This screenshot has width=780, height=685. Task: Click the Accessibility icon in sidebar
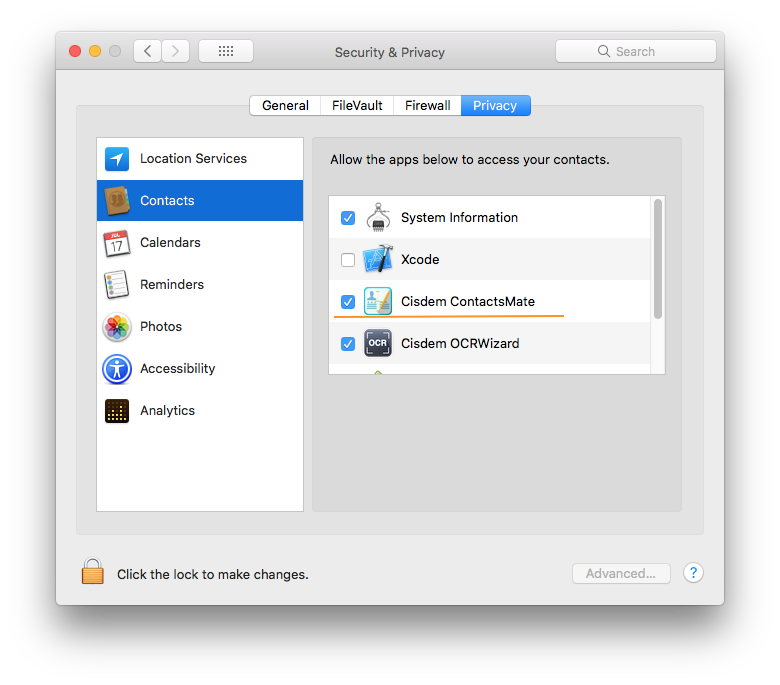coord(117,369)
